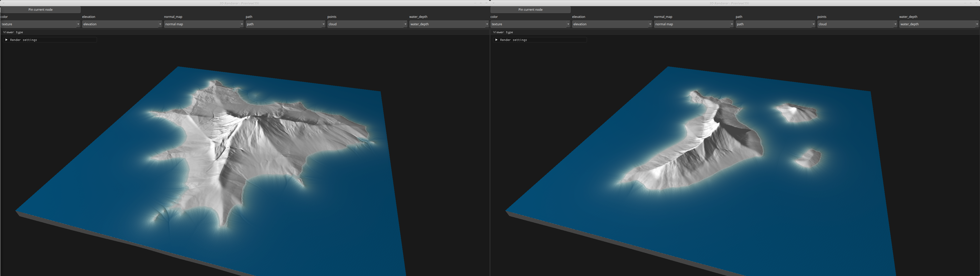The image size is (980, 276).
Task: Open the elevation dropdown in the left window
Action: coord(122,24)
